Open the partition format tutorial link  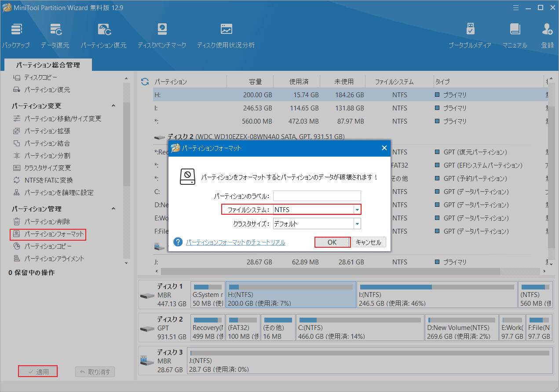click(236, 242)
